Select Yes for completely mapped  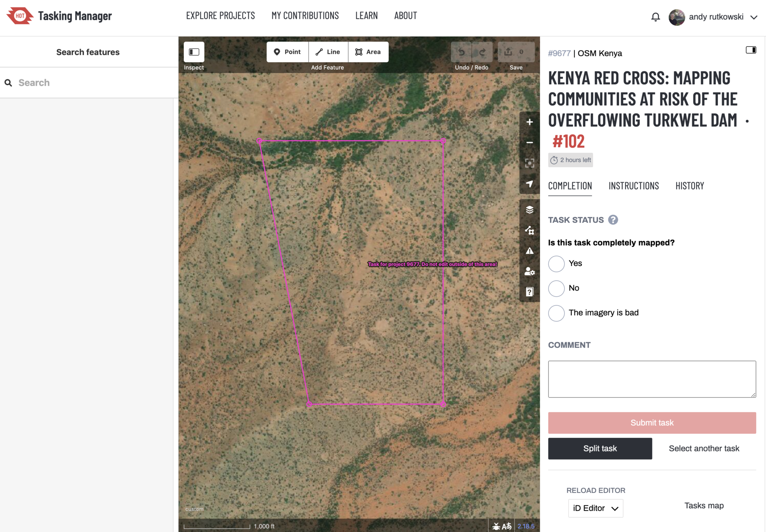556,264
